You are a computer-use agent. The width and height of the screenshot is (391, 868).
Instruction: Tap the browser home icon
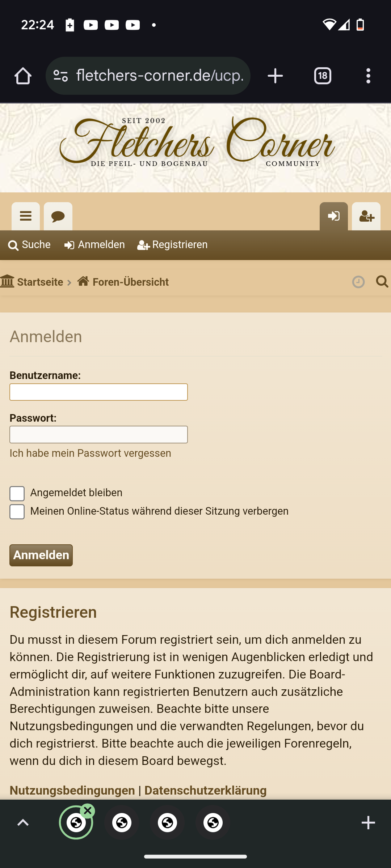click(x=23, y=76)
